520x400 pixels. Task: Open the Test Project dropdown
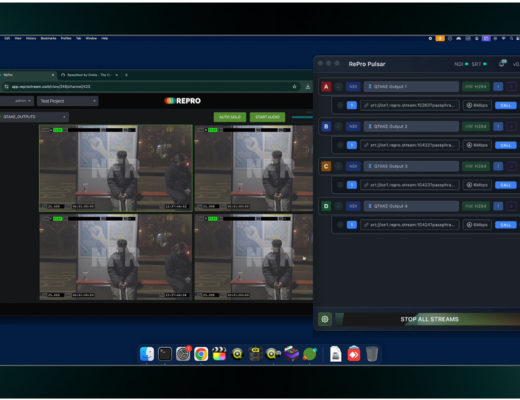point(68,101)
